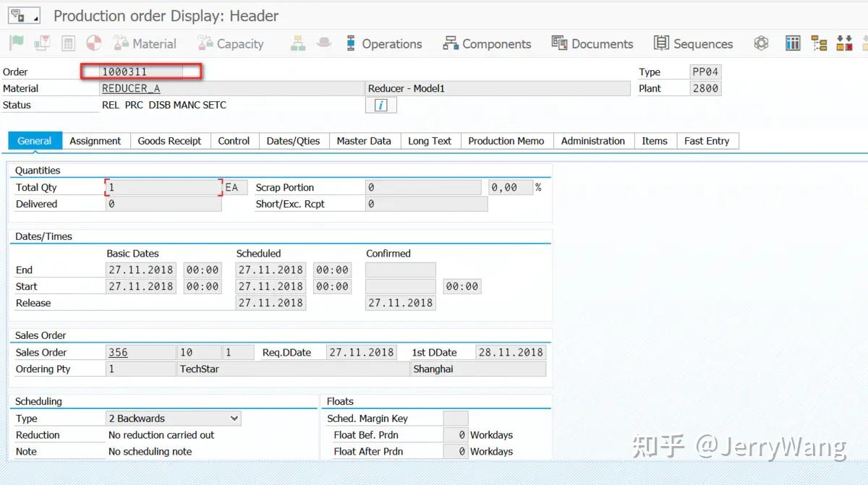This screenshot has height=485, width=868.
Task: Switch to the Goods Receipt tab
Action: tap(169, 140)
